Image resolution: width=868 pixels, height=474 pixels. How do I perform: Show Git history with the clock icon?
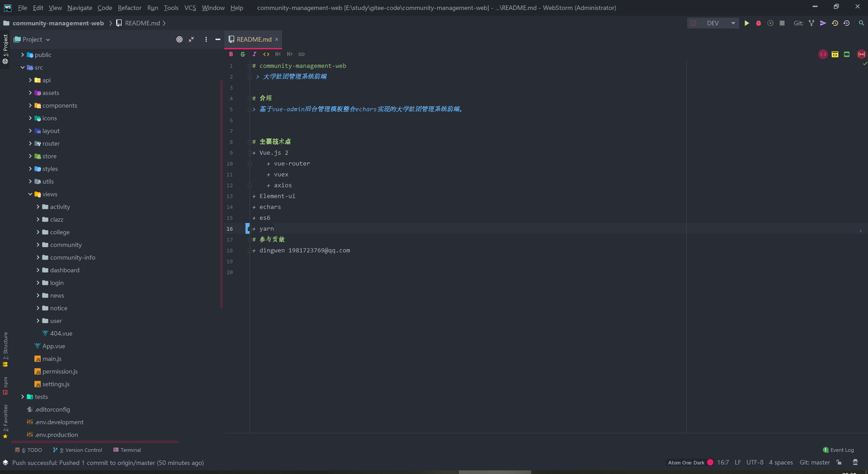835,23
